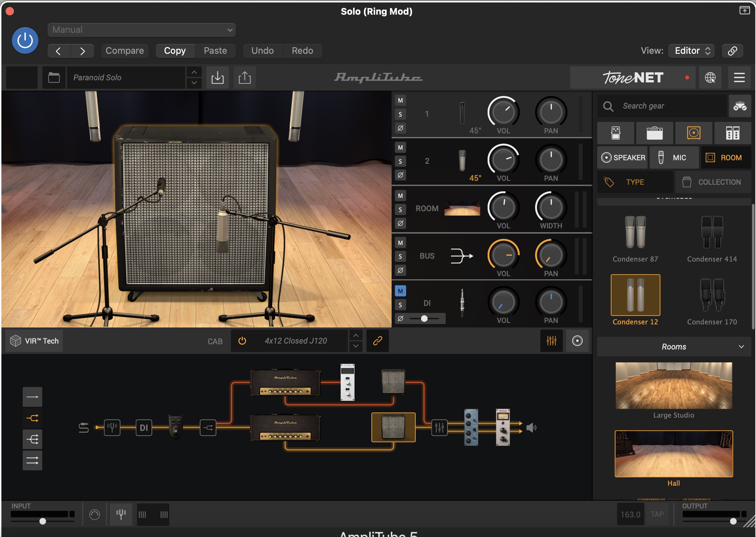The image size is (756, 537).
Task: Step to next cabinet with down arrow
Action: tap(356, 346)
